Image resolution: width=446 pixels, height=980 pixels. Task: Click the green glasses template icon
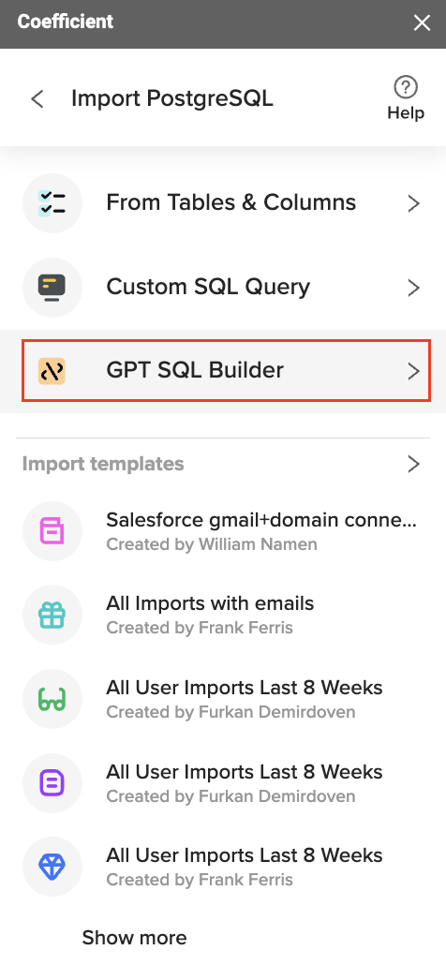tap(52, 699)
